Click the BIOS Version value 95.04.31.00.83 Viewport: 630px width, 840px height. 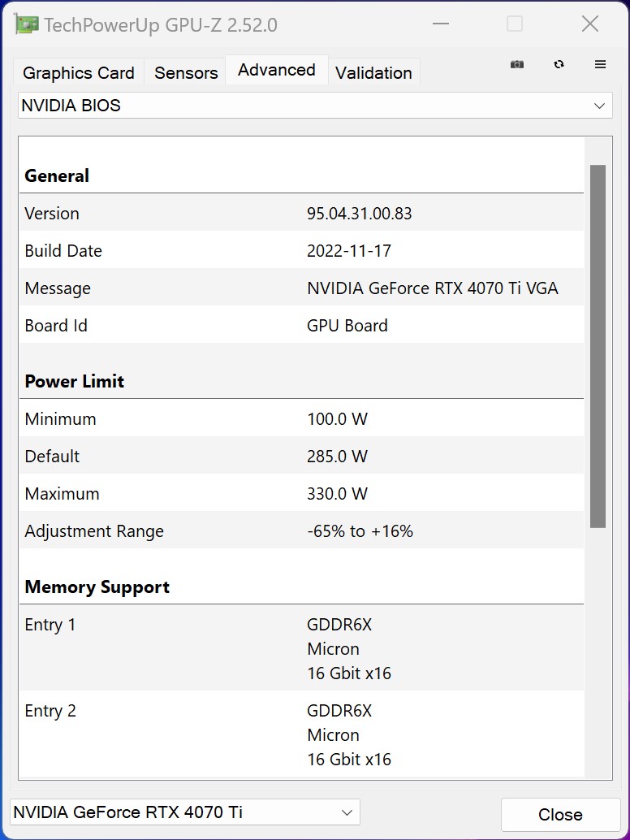[x=360, y=214]
